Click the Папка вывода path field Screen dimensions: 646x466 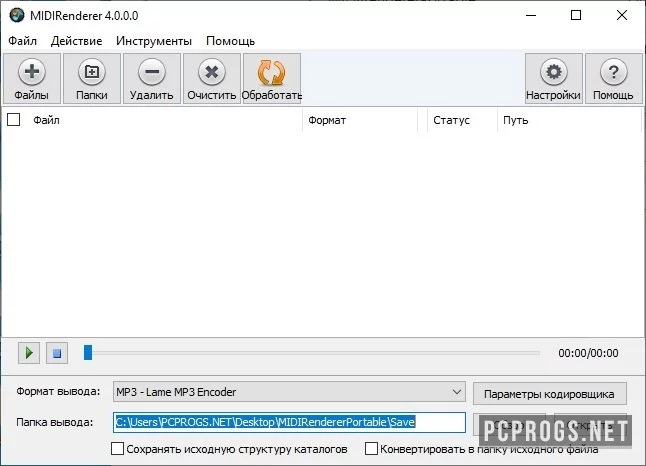pyautogui.click(x=289, y=422)
